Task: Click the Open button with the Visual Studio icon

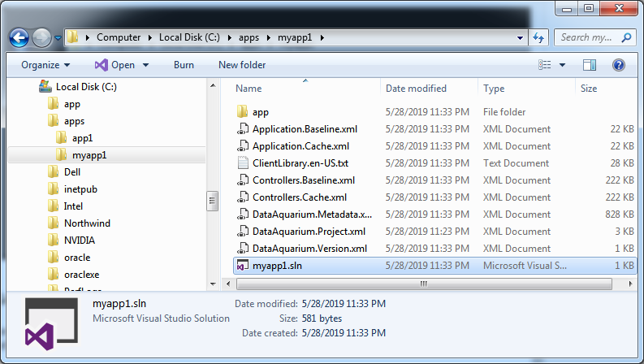Action: point(115,65)
